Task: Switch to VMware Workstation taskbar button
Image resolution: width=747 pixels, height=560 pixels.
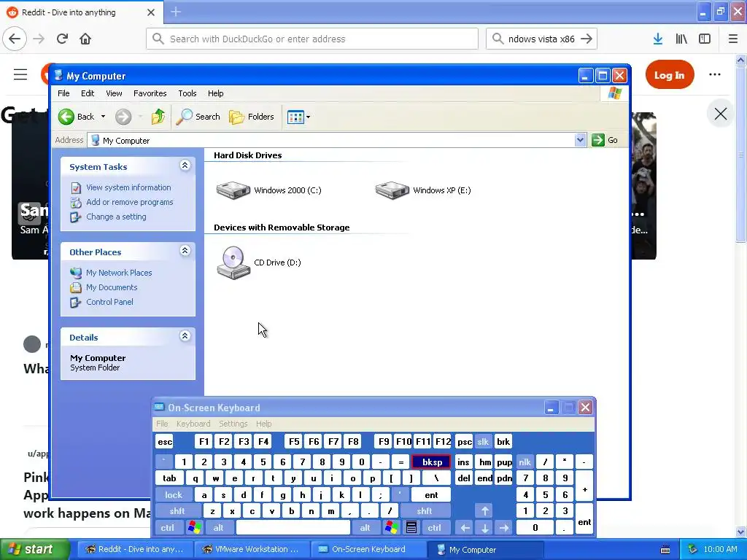Action: coord(252,549)
